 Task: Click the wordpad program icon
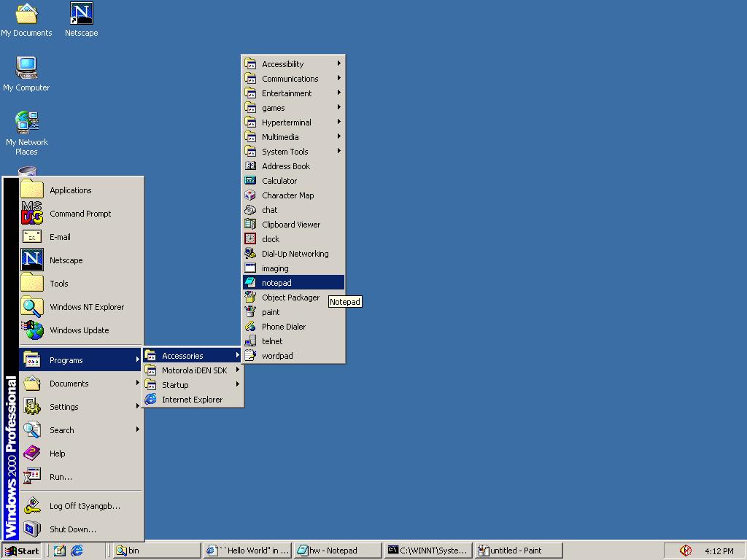(250, 355)
